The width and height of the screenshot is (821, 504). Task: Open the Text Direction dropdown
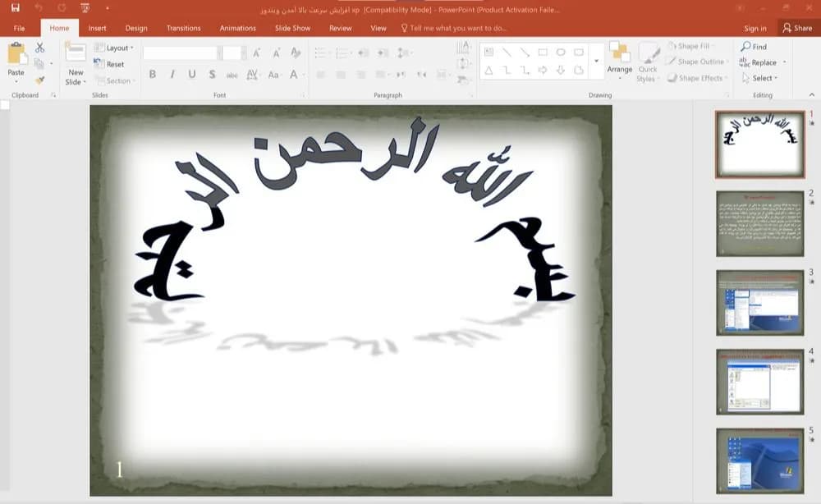point(463,48)
